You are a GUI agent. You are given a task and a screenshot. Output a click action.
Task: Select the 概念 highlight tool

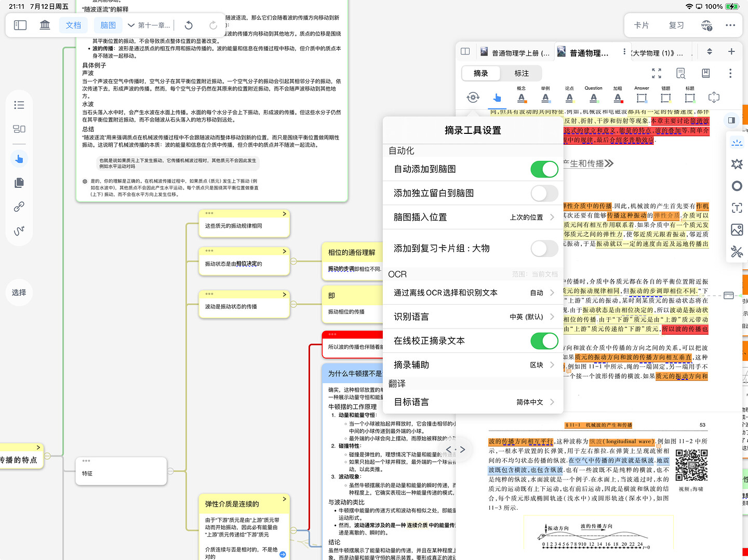point(522,95)
